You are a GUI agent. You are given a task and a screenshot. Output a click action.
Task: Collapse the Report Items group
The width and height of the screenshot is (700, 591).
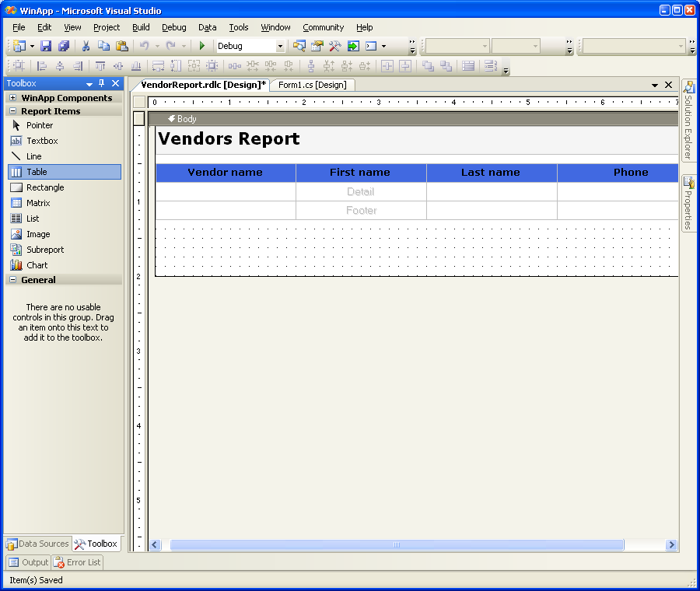[x=13, y=111]
